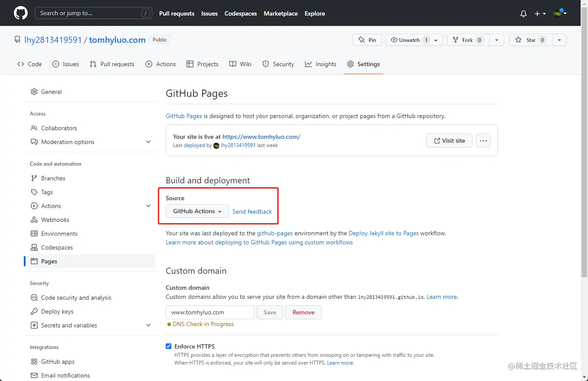Switch to the repository Pull requests tab
Screen dimensions: 588x381
point(112,64)
